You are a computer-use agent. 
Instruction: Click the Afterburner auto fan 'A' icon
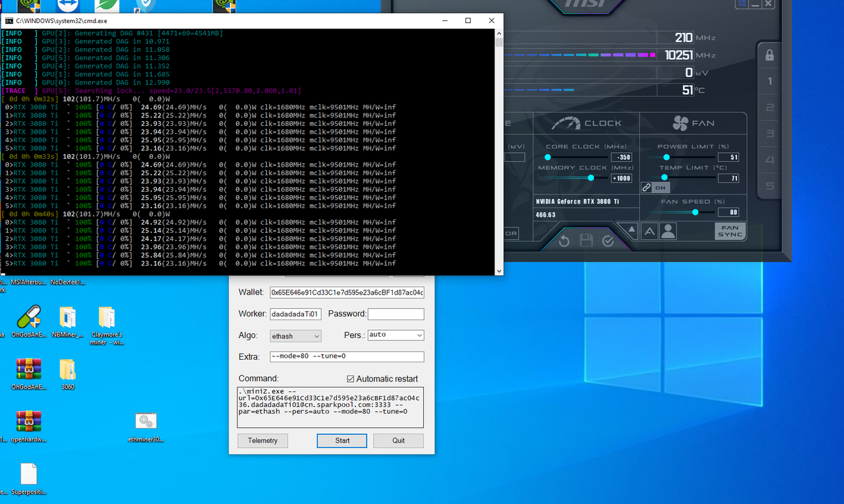pyautogui.click(x=649, y=231)
